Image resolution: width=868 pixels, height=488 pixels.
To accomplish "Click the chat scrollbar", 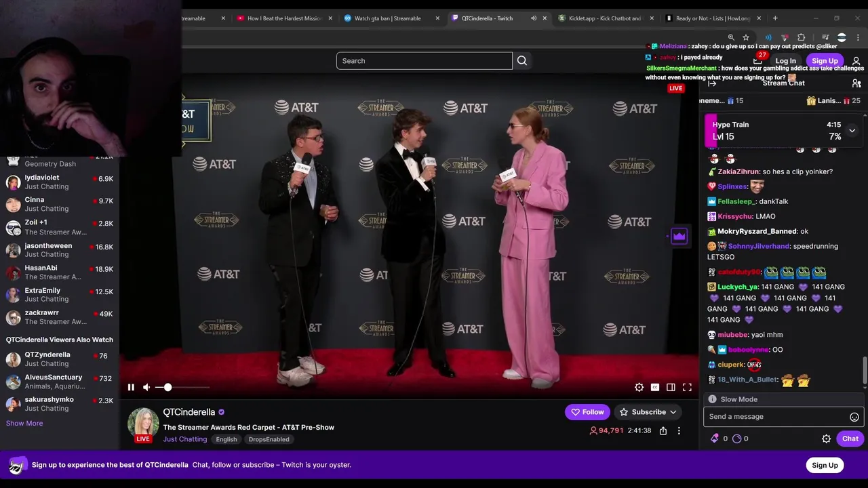I will tap(865, 369).
